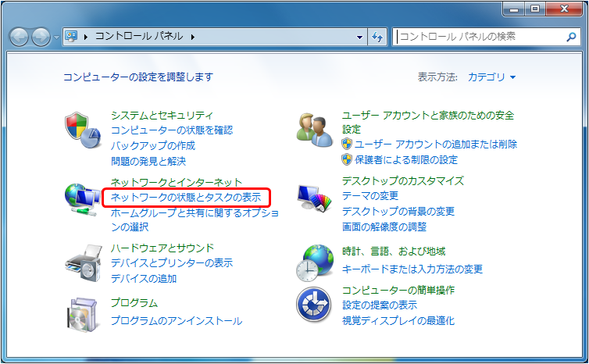Screen dimensions: 589x364
Task: Click the System and Security shield icon
Action: tap(83, 130)
